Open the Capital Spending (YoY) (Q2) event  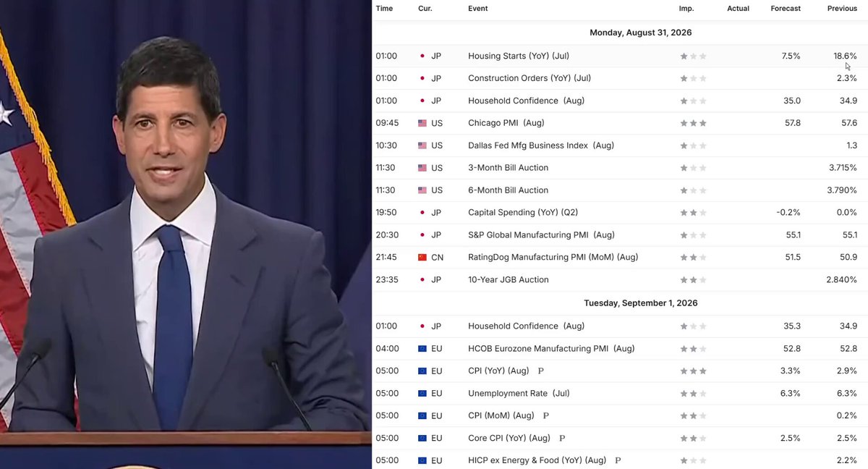[x=523, y=212]
